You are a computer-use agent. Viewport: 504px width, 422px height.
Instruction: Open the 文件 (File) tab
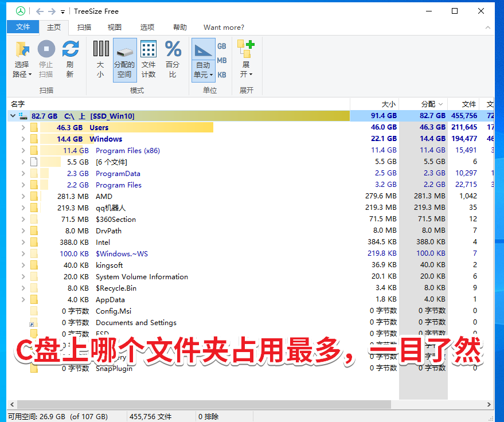[x=23, y=27]
